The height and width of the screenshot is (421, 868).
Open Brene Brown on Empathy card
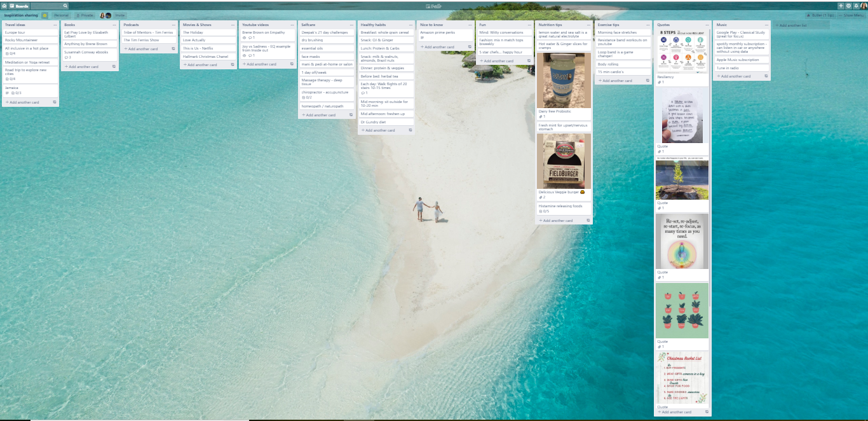(x=268, y=35)
